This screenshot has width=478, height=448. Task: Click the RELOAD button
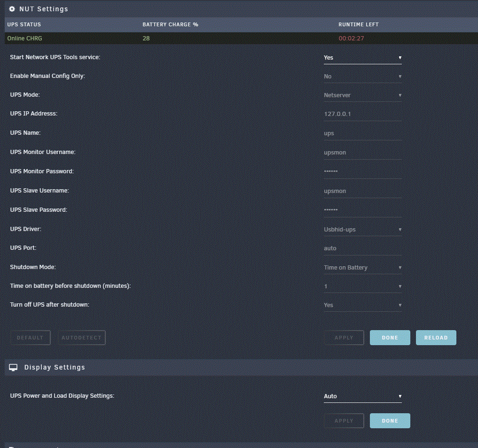pos(436,338)
